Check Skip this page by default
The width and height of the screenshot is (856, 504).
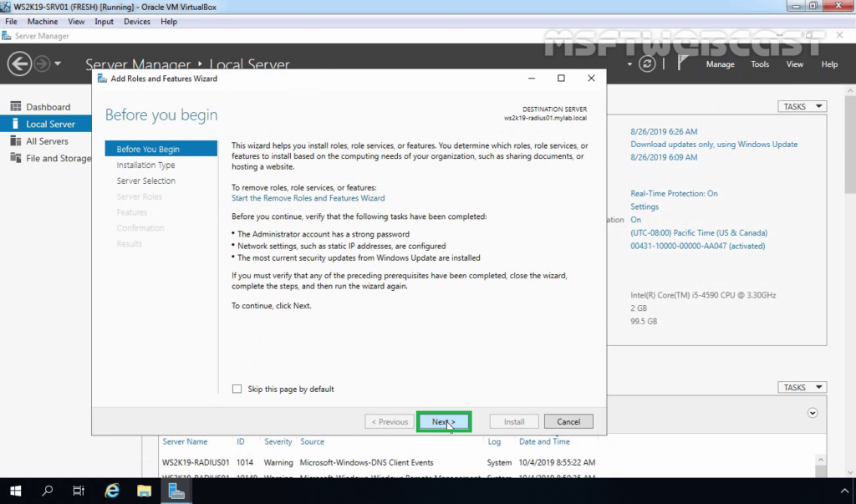point(237,389)
